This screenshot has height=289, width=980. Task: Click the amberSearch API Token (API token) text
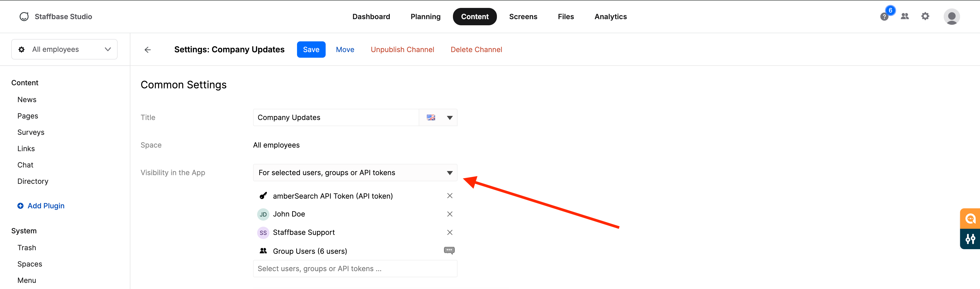coord(333,196)
